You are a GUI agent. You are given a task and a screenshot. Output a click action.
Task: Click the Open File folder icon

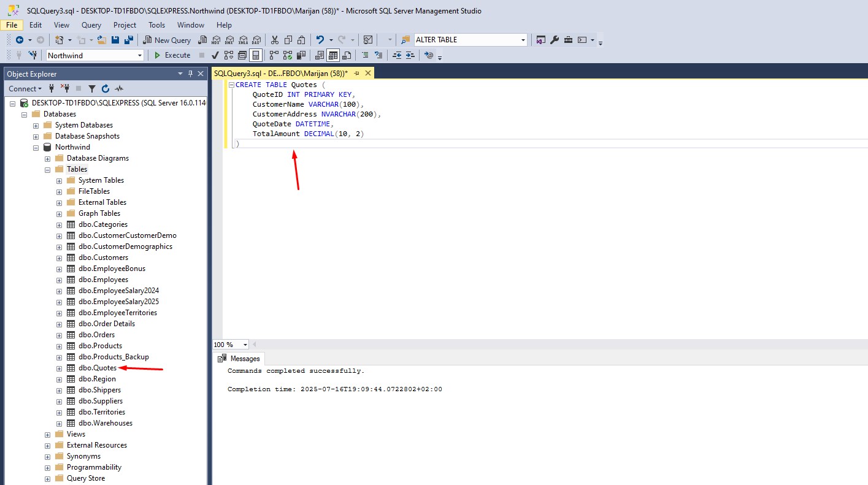click(102, 40)
